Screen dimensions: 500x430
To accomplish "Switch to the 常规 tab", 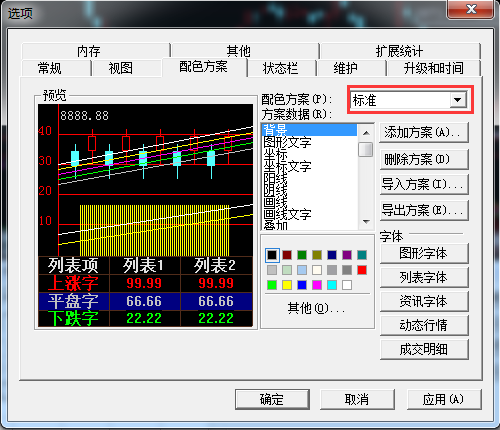I will (x=56, y=68).
